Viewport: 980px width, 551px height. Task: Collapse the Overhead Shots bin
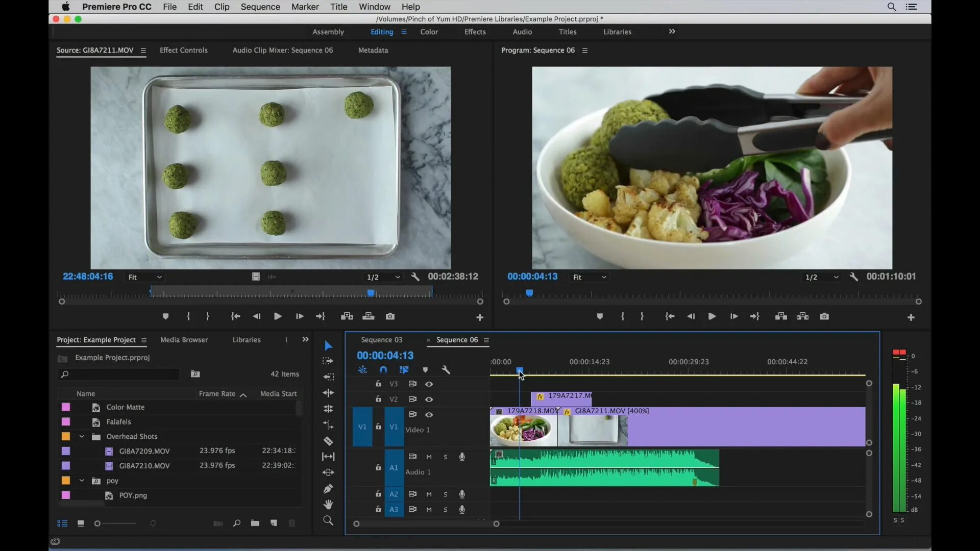click(82, 436)
